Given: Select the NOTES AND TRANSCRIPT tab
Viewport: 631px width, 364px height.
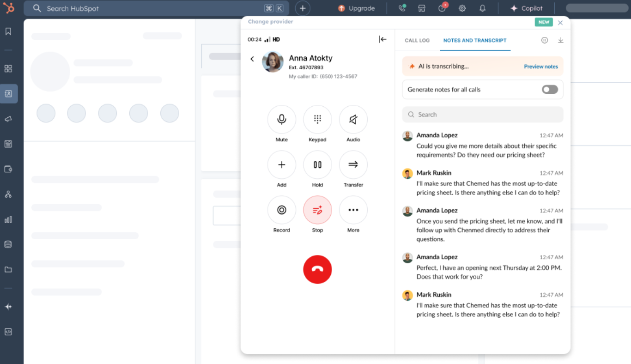Looking at the screenshot, I should tap(475, 41).
